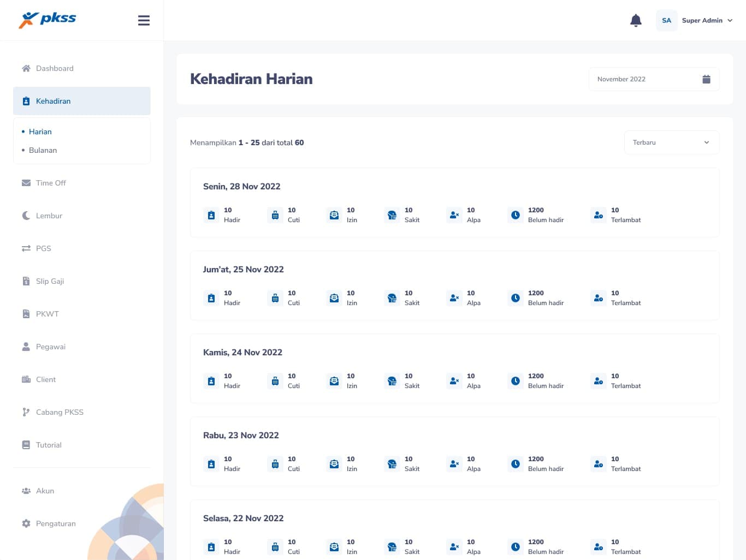Open Lembur menu
Viewport: 746px width, 560px height.
[82, 216]
